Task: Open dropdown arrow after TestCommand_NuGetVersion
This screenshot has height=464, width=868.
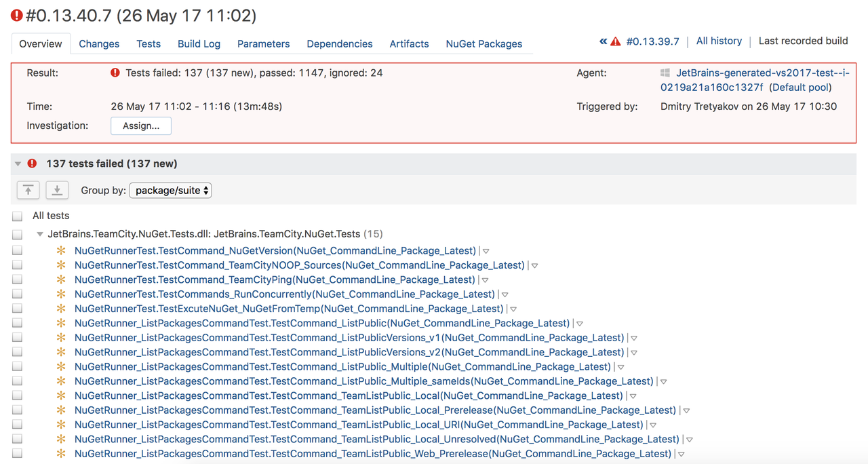Action: (486, 251)
